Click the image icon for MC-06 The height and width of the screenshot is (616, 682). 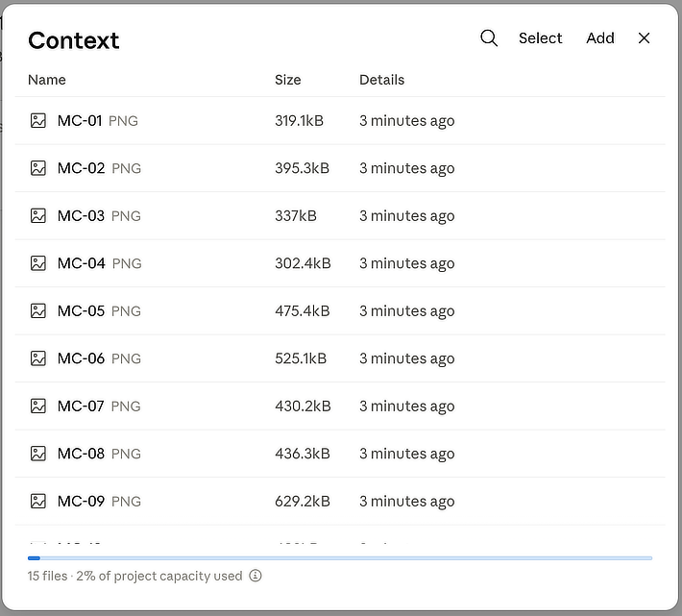[38, 358]
